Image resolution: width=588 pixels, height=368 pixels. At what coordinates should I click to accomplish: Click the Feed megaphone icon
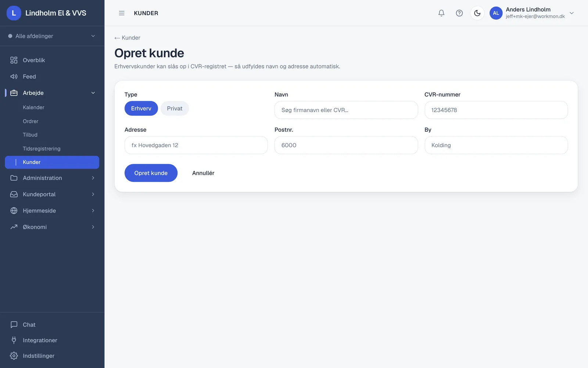14,77
